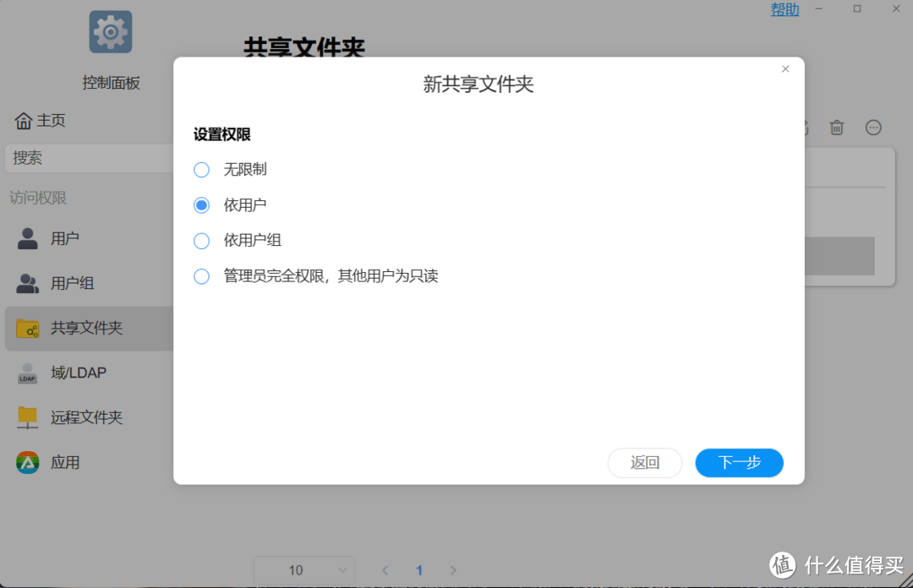
Task: Open the 共享文件夹 shared folder icon
Action: click(x=27, y=329)
